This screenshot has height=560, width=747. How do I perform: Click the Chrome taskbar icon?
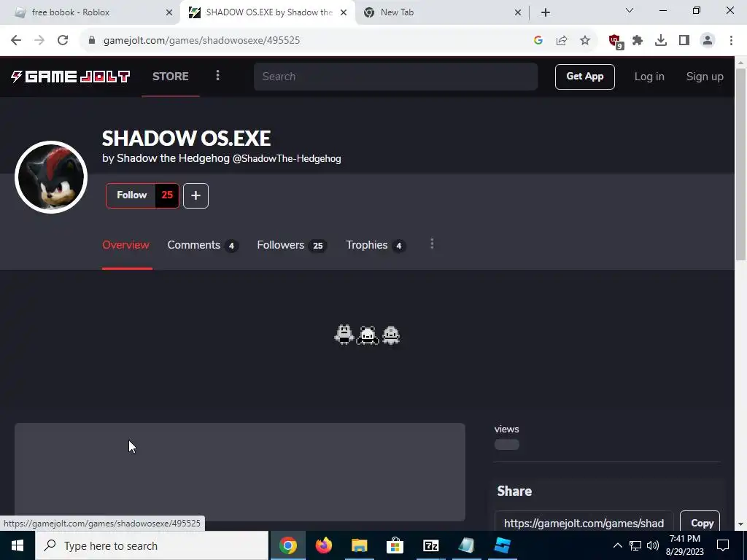288,545
